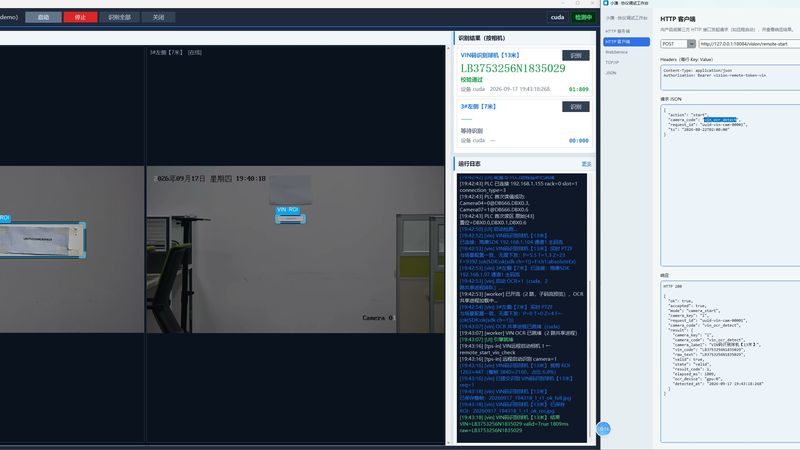Click the request JSON text area
Screen dimensions: 800x450
(730, 185)
